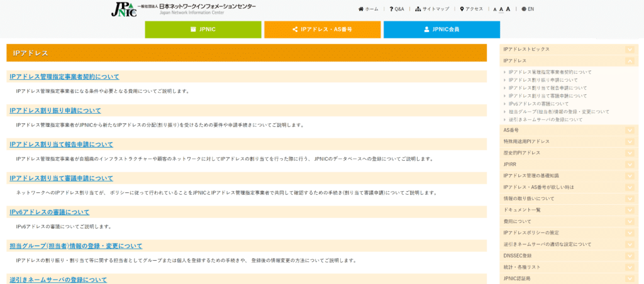644x284 pixels.
Task: Select sidebar item 逆引きネームサーバの登録について
Action: pos(545,120)
